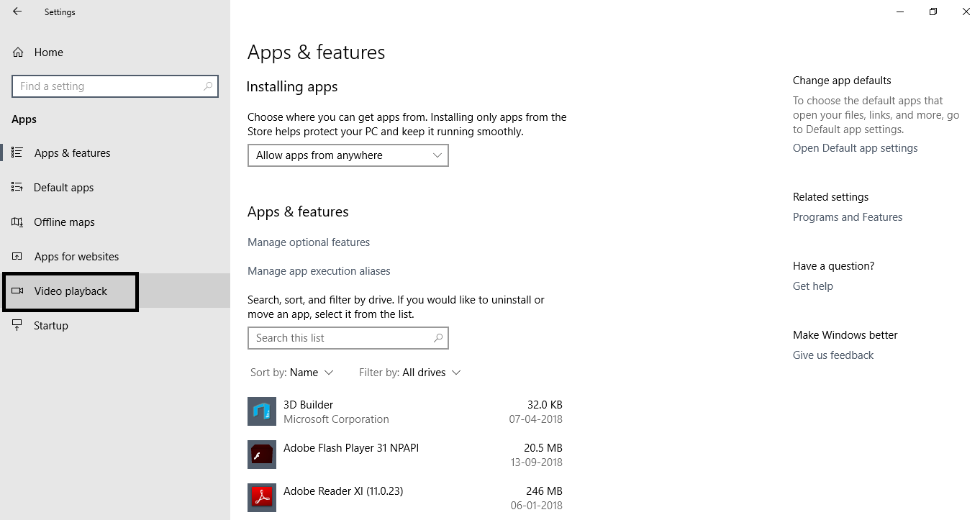980x520 pixels.
Task: Click the magnifier in Search this list
Action: tap(438, 338)
